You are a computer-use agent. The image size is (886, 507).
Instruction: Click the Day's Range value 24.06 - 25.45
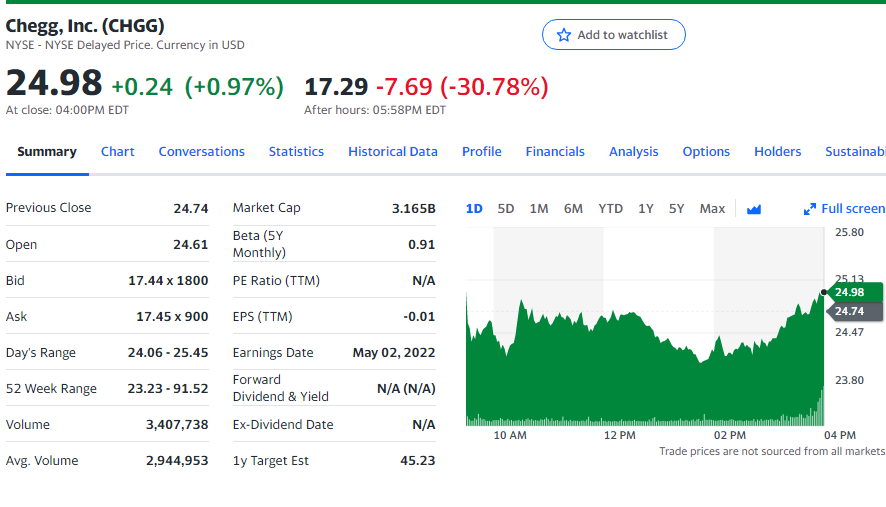tap(168, 353)
